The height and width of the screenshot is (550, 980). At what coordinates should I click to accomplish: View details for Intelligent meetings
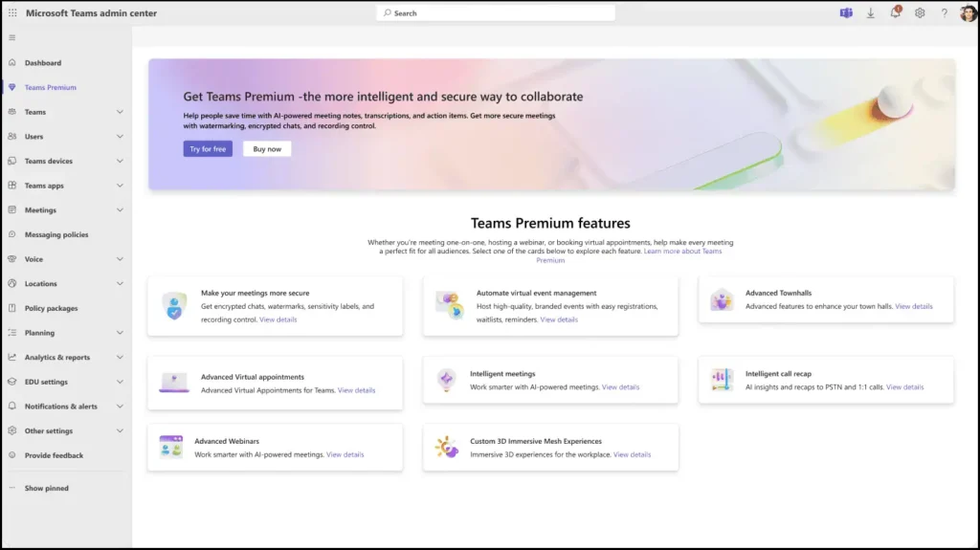pyautogui.click(x=620, y=386)
